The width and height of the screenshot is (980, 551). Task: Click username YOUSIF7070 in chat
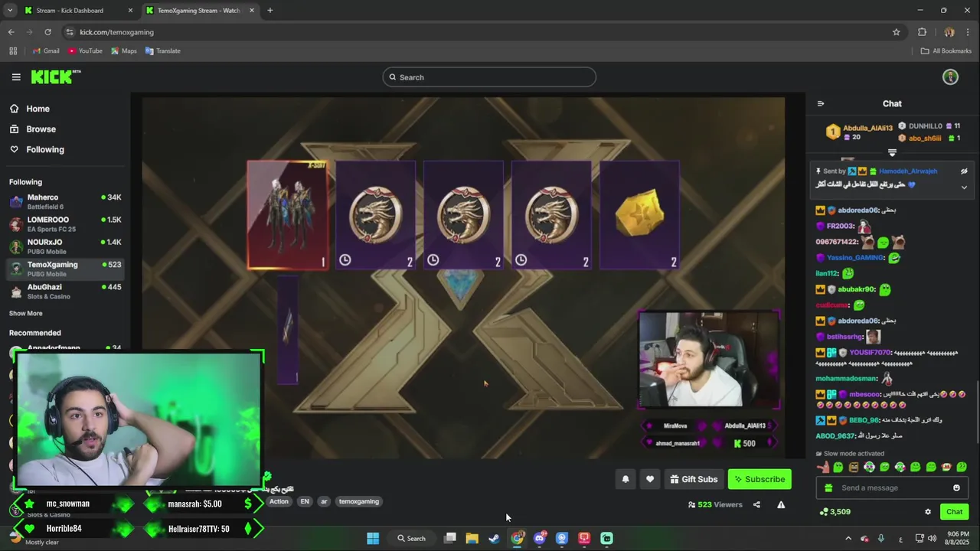click(871, 353)
